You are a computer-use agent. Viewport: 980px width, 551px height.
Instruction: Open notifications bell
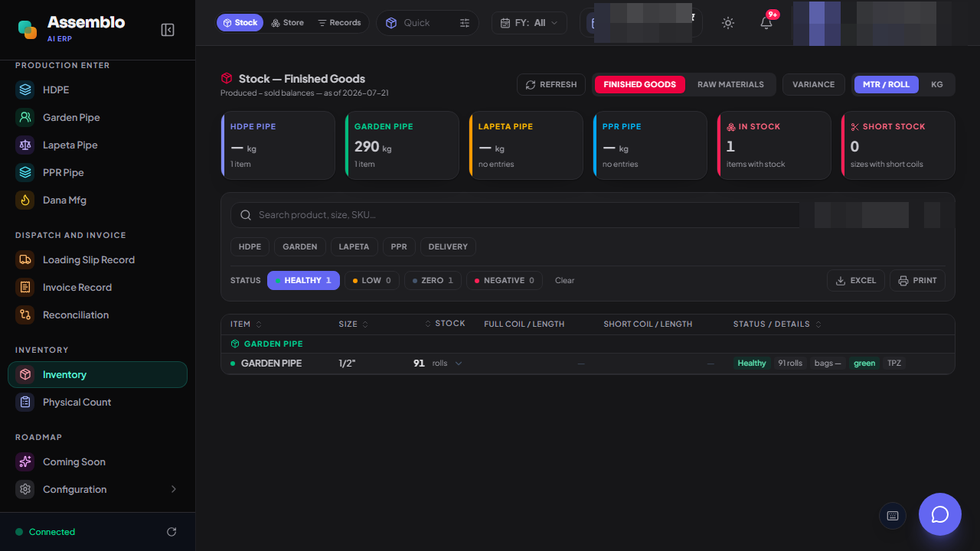coord(766,23)
